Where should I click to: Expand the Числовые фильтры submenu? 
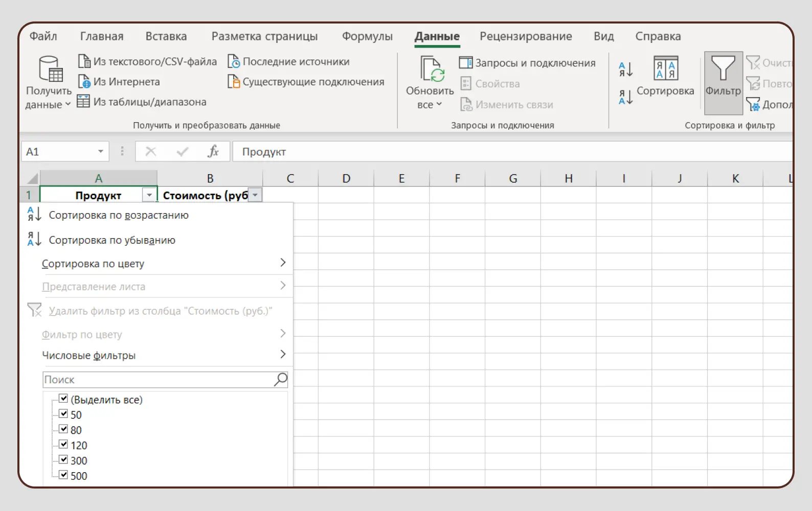[283, 354]
